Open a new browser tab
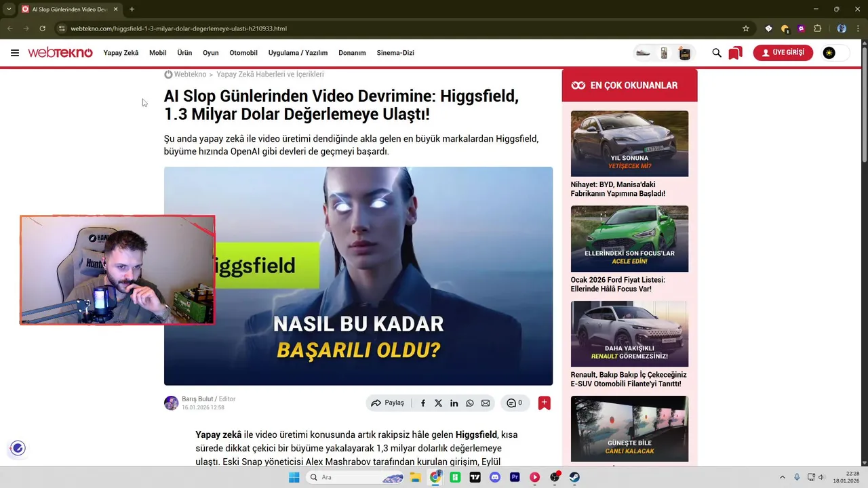The width and height of the screenshot is (868, 488). [x=132, y=9]
